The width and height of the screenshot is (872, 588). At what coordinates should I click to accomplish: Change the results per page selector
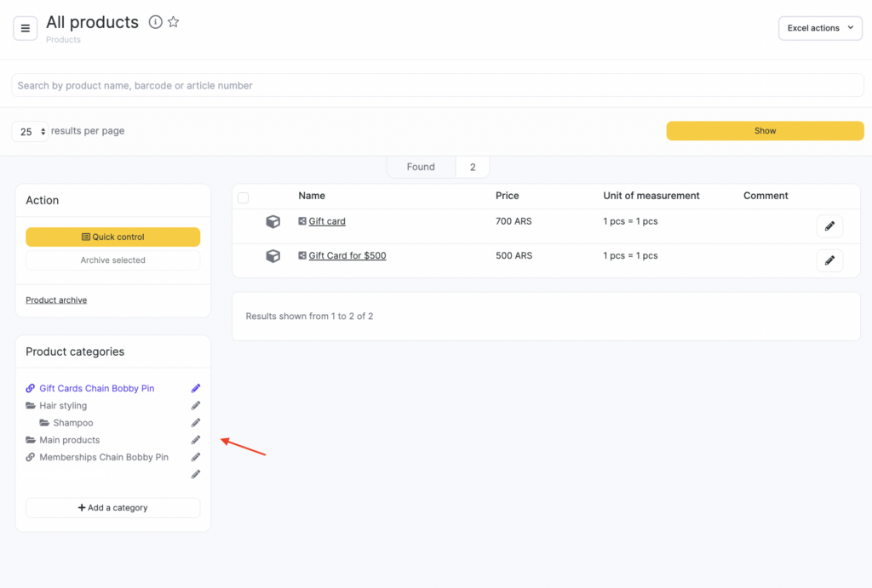coord(31,132)
